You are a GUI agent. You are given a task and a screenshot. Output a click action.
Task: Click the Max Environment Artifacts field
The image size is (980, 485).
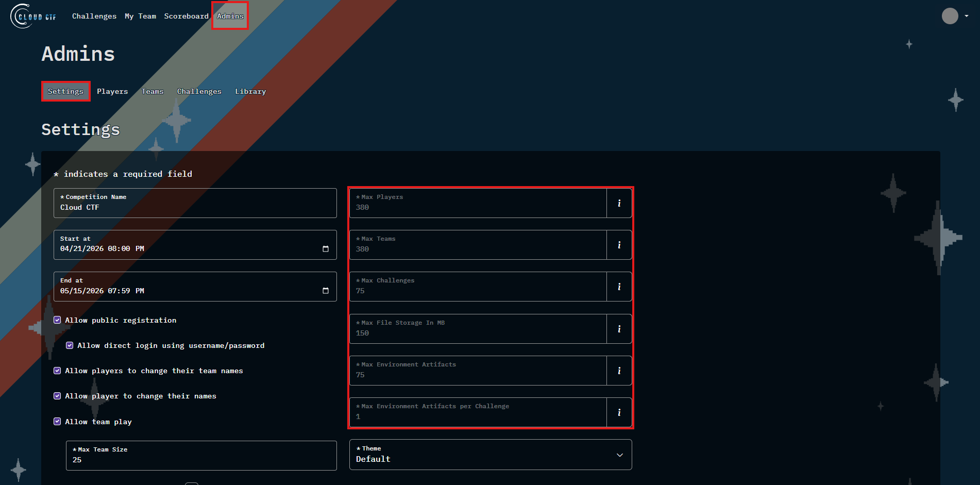coord(478,371)
